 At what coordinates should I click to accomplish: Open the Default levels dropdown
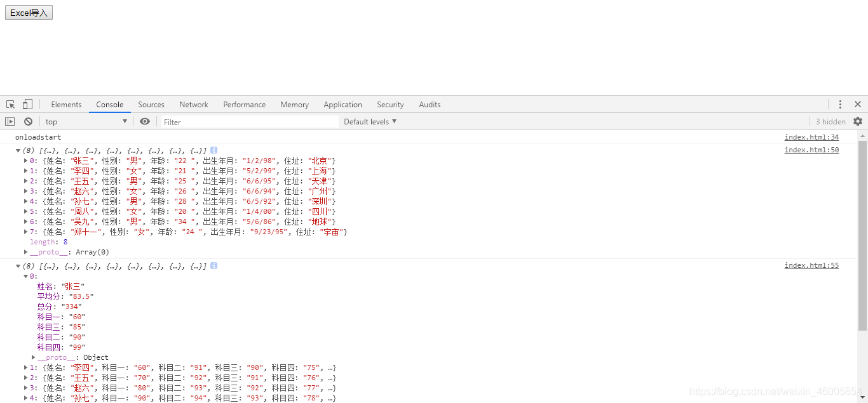click(x=370, y=121)
